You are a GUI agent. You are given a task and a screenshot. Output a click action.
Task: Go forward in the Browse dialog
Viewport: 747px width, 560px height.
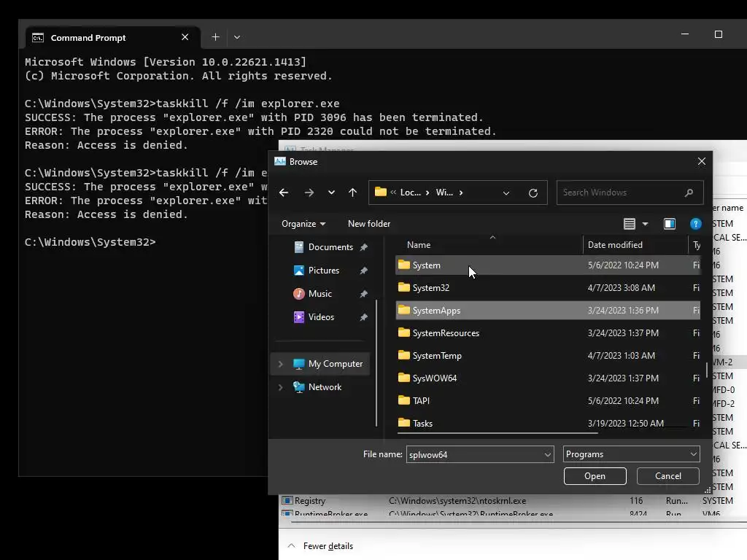(x=309, y=192)
